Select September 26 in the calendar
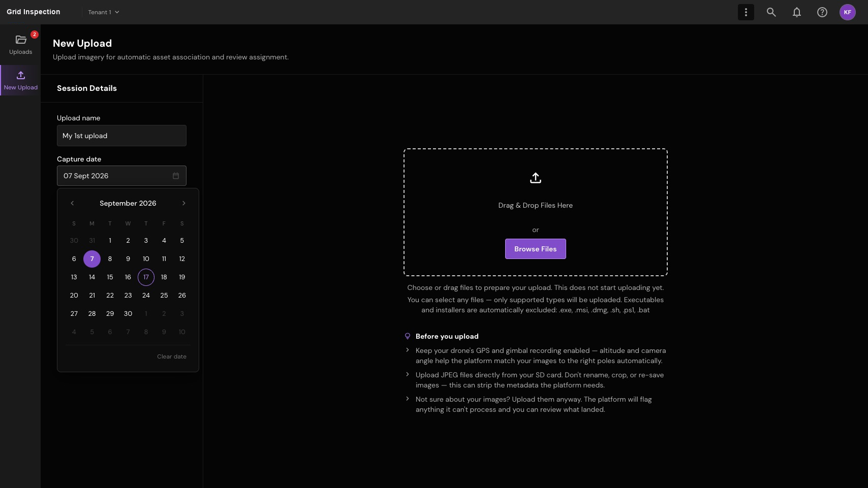The width and height of the screenshot is (868, 488). (182, 296)
